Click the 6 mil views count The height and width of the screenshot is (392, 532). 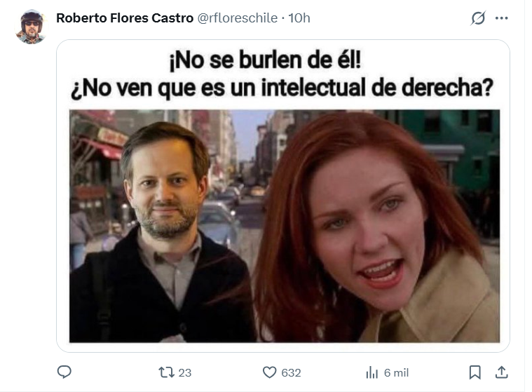(x=396, y=372)
